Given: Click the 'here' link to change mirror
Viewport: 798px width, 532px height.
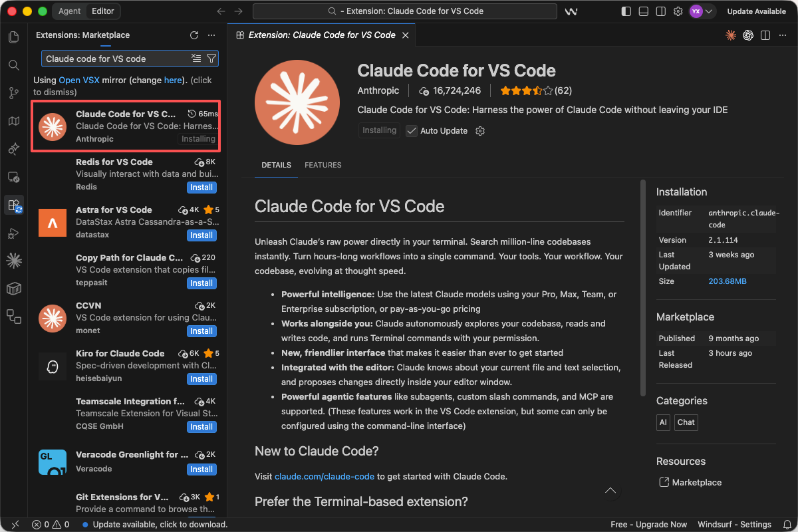Looking at the screenshot, I should point(173,80).
